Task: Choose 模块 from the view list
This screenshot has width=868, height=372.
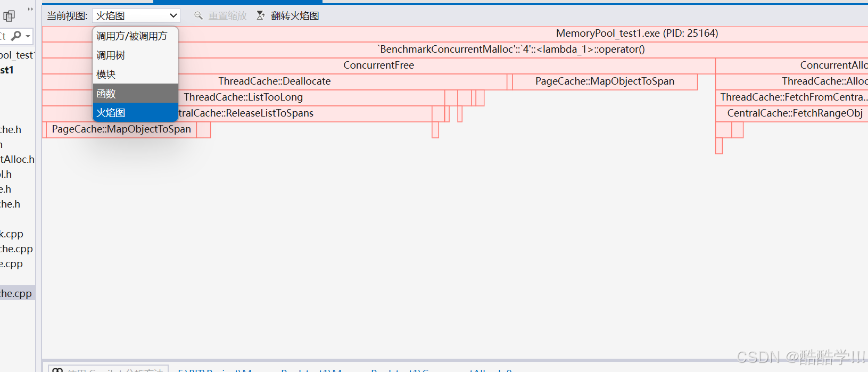Action: (x=136, y=75)
